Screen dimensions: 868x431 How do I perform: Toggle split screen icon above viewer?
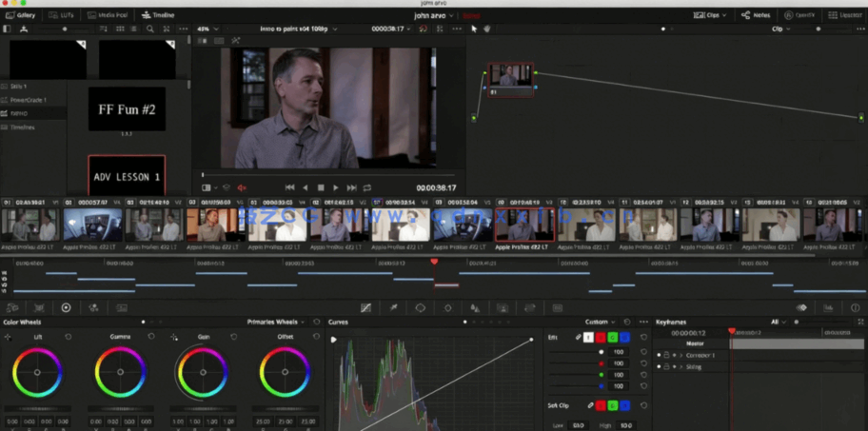click(x=219, y=40)
